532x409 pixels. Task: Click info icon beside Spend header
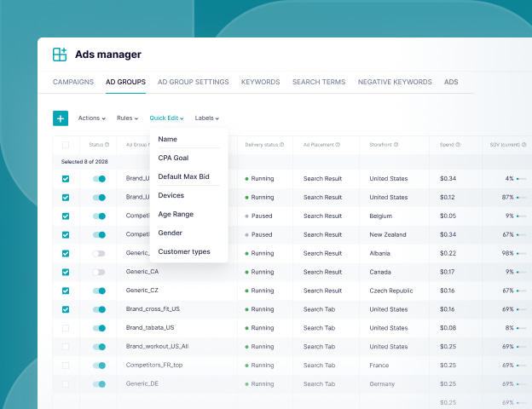pos(458,145)
